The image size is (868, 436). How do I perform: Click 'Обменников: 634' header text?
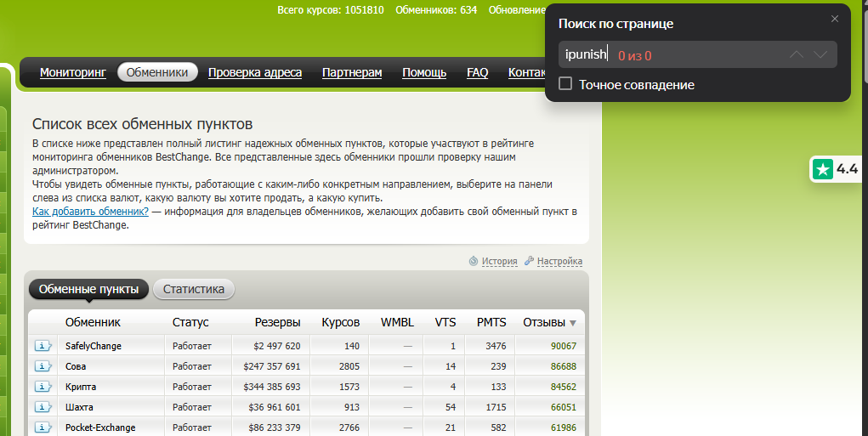(436, 9)
